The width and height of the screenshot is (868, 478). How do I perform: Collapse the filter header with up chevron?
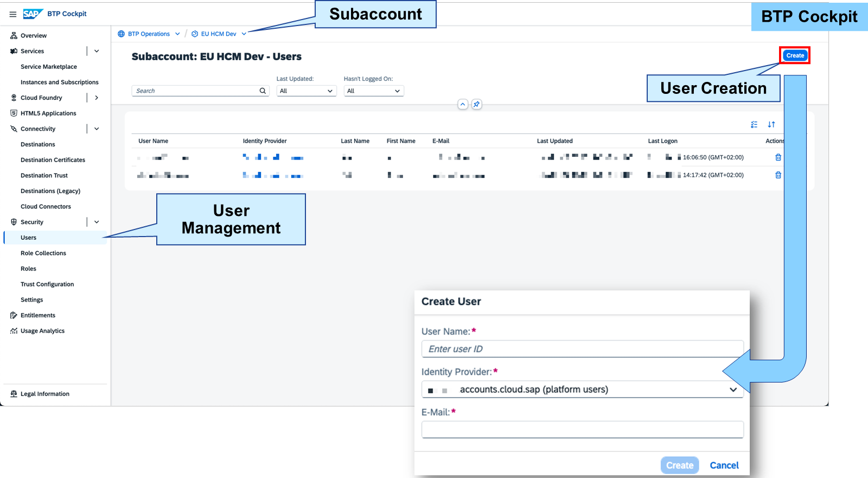point(463,104)
